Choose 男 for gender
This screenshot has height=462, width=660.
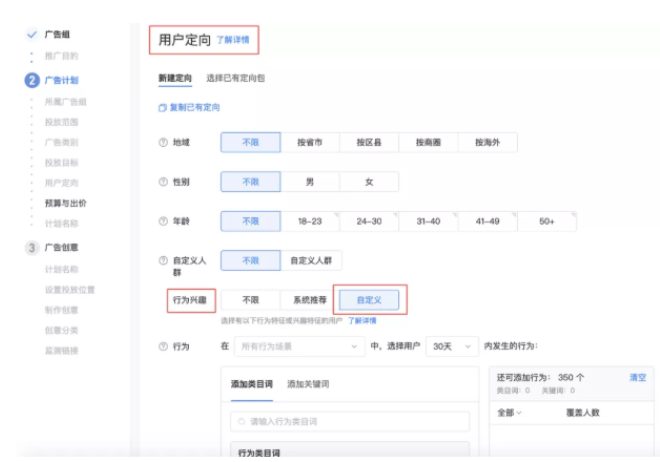coord(310,182)
